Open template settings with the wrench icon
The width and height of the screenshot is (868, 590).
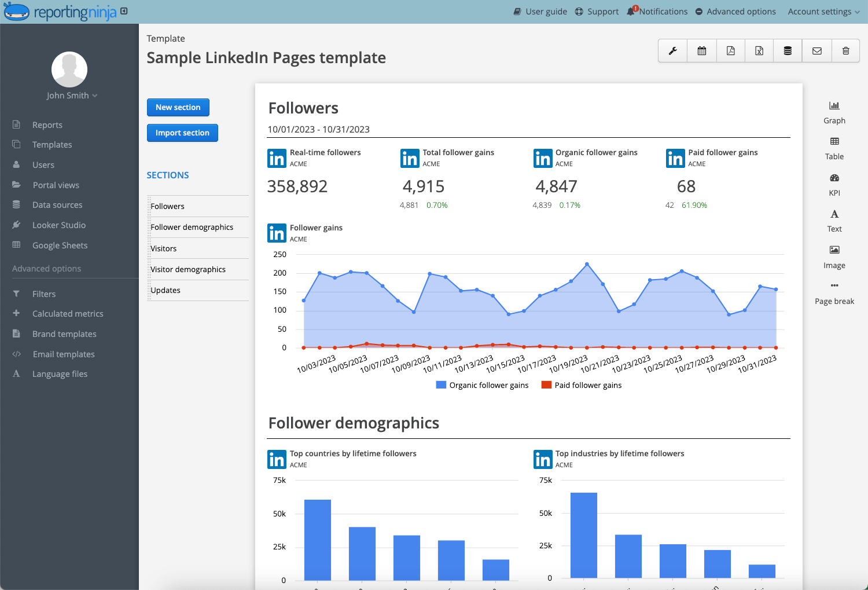click(672, 50)
